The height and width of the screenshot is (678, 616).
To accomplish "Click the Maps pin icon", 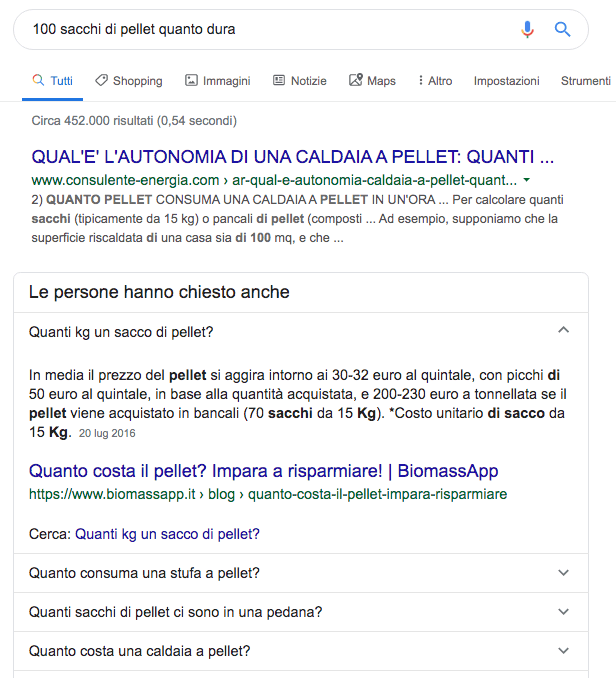I will pos(356,80).
